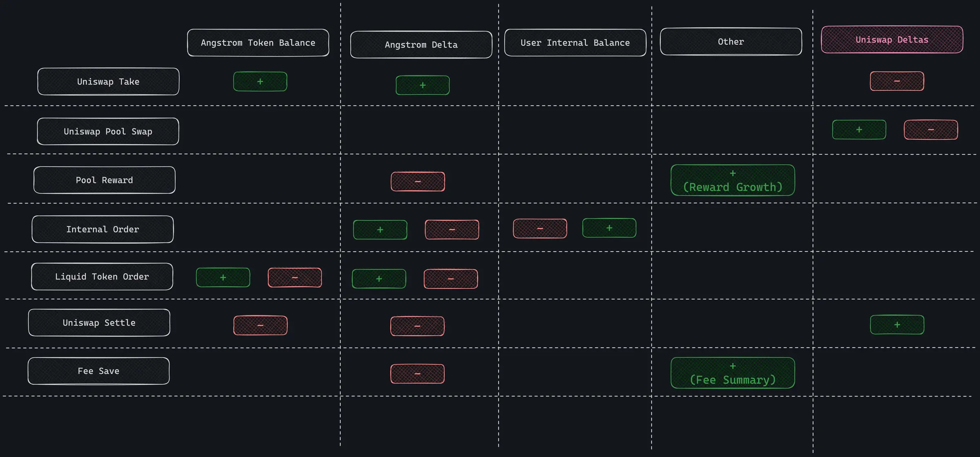Viewport: 980px width, 457px height.
Task: Select the Angstrom Delta column header
Action: [x=421, y=44]
